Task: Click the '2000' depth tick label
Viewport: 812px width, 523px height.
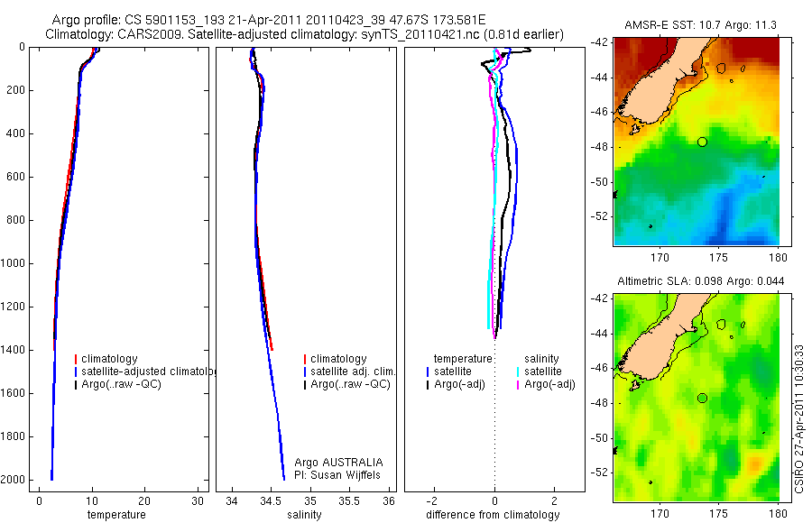Action: [14, 480]
